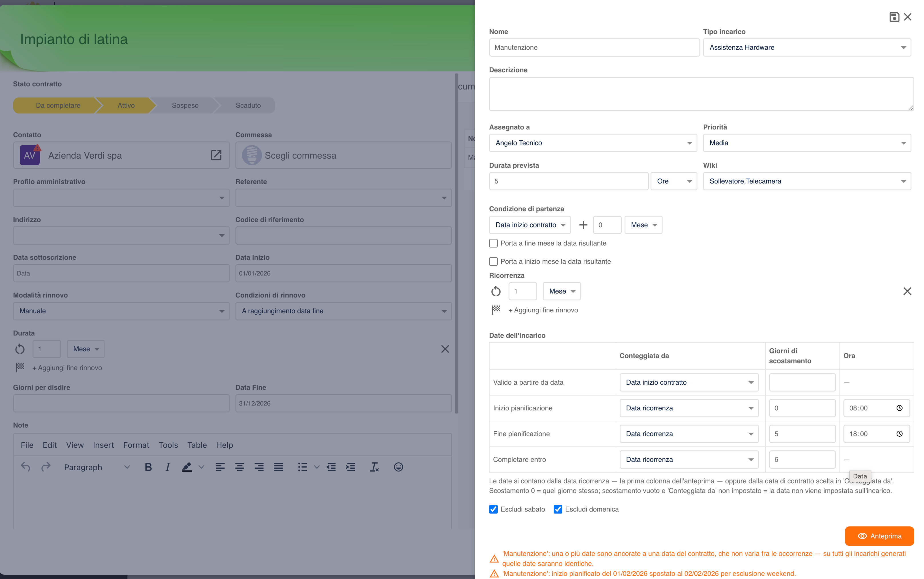
Task: Click the Durata prevista value field
Action: pyautogui.click(x=569, y=181)
